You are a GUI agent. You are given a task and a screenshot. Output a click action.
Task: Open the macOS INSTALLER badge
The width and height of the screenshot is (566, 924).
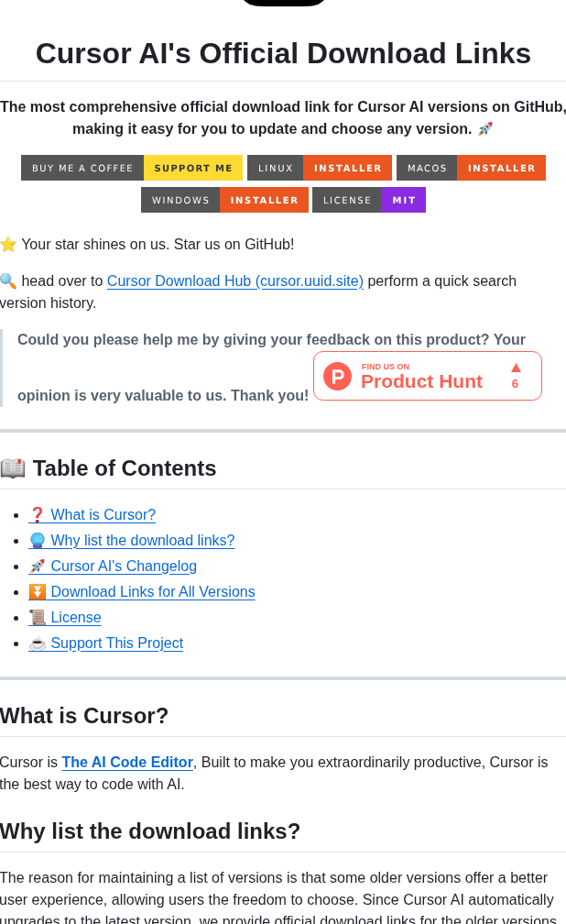501,168
